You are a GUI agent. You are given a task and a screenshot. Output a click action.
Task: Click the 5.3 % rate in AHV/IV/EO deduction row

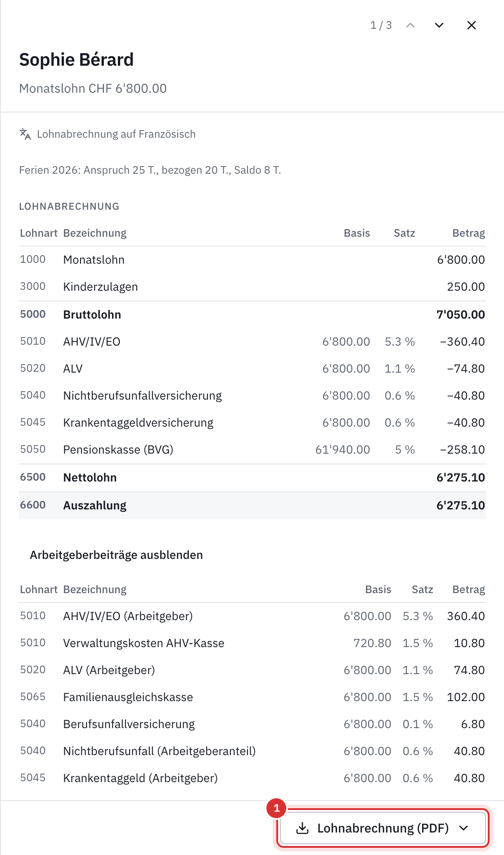400,342
